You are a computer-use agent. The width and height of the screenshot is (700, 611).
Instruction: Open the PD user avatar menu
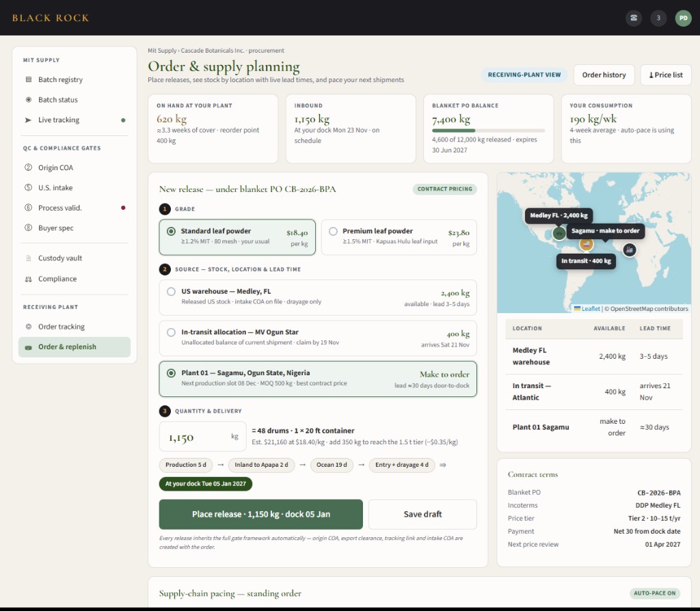683,18
